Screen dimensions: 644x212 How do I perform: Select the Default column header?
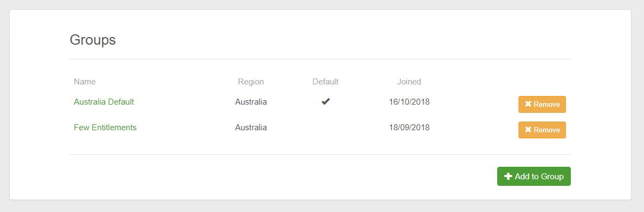point(326,82)
